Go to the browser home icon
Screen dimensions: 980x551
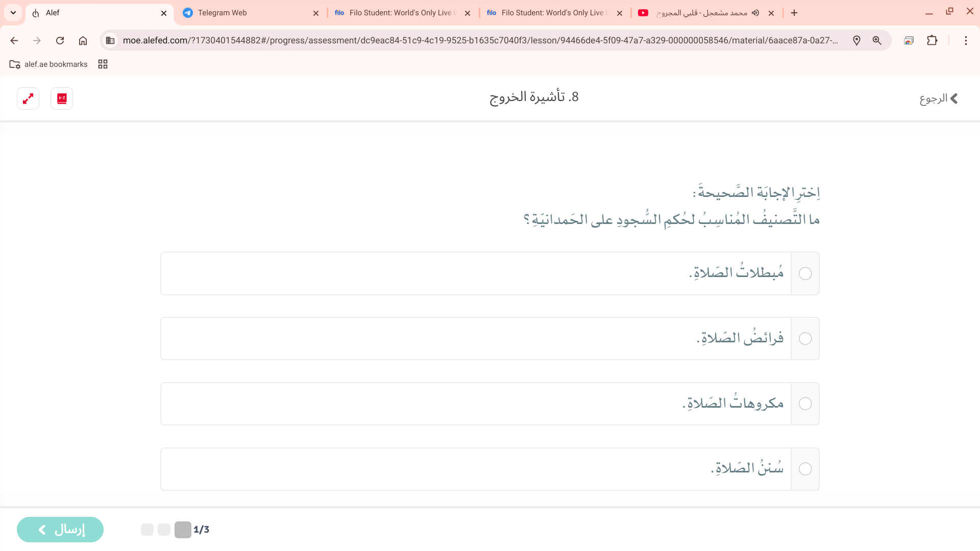coord(83,40)
